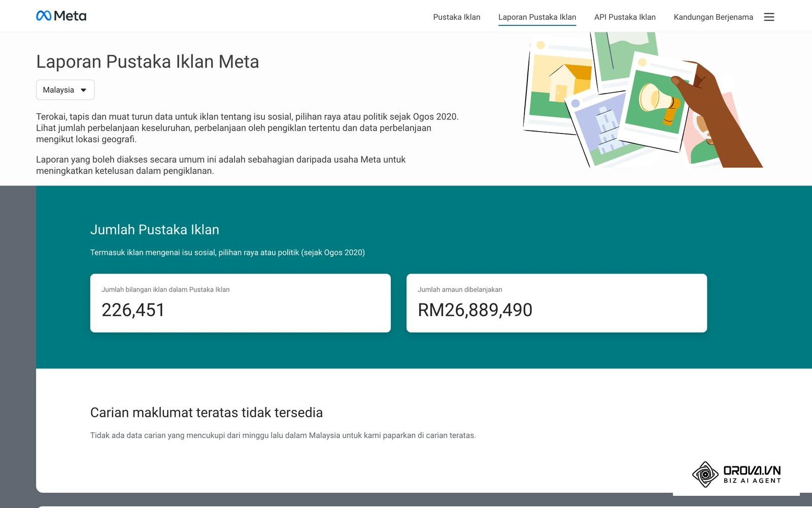Image resolution: width=812 pixels, height=508 pixels.
Task: Click the Laporan Pustaka Iklan Meta heading
Action: tap(148, 61)
